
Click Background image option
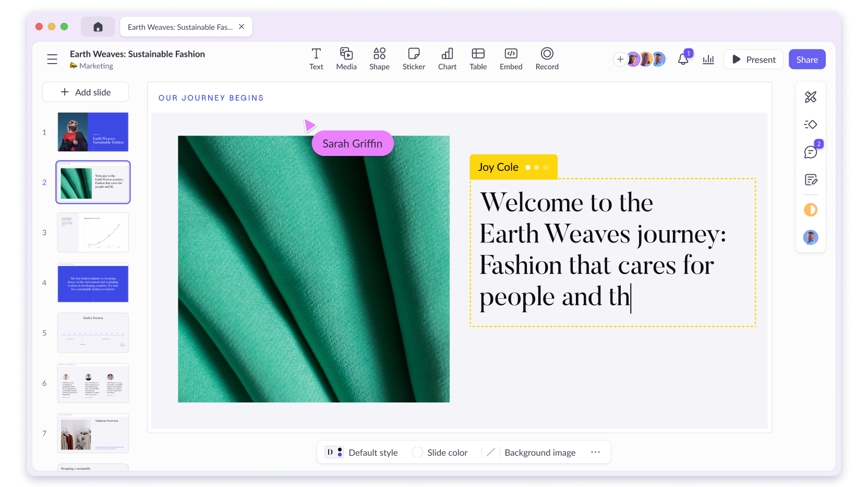click(x=540, y=453)
